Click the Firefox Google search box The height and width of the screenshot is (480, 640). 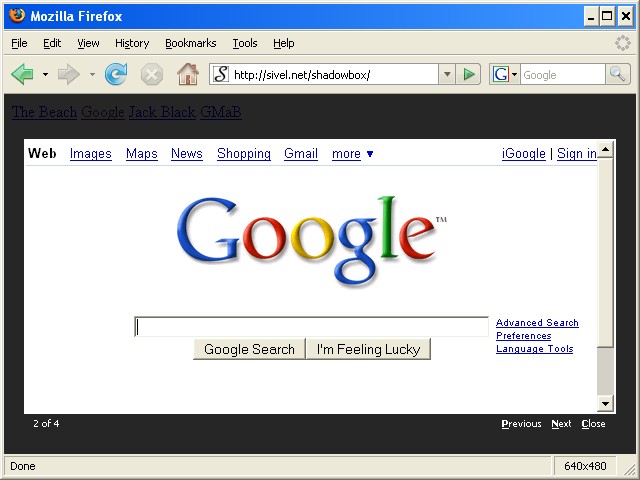point(562,75)
